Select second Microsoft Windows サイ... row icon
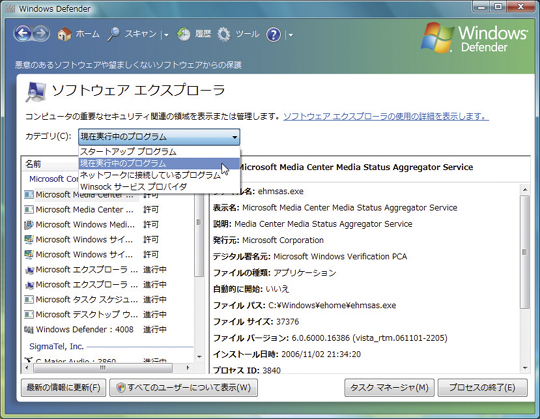Viewport: 540px width, 419px height. tap(29, 254)
